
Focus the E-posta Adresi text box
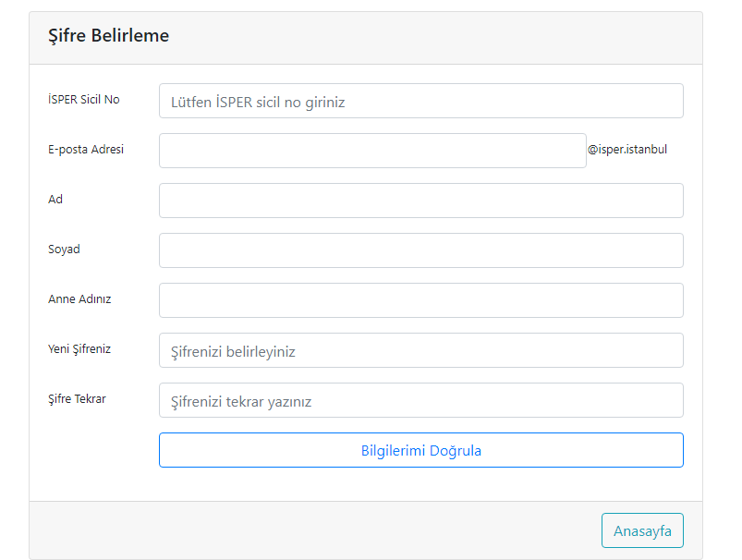coord(371,150)
